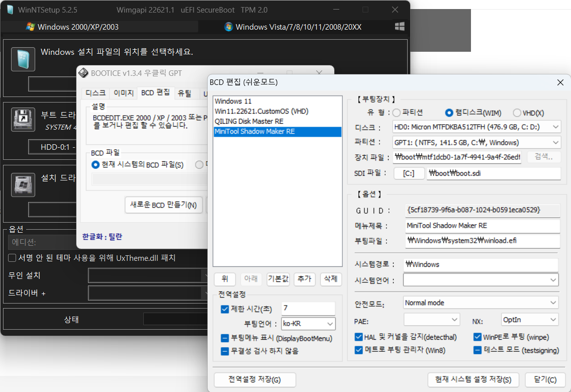The image size is (571, 392).
Task: Switch to the BCD 편집 tab
Action: [155, 92]
